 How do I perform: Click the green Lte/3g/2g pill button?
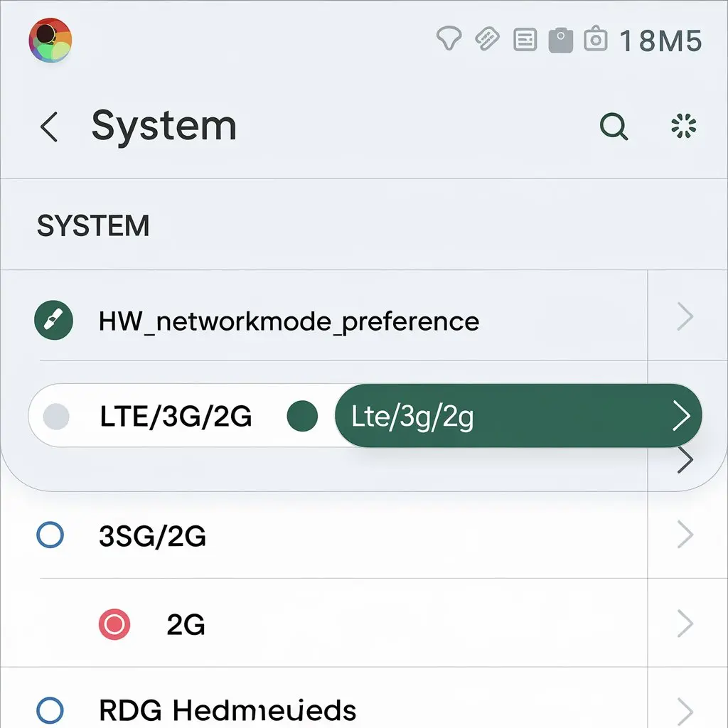(x=518, y=415)
